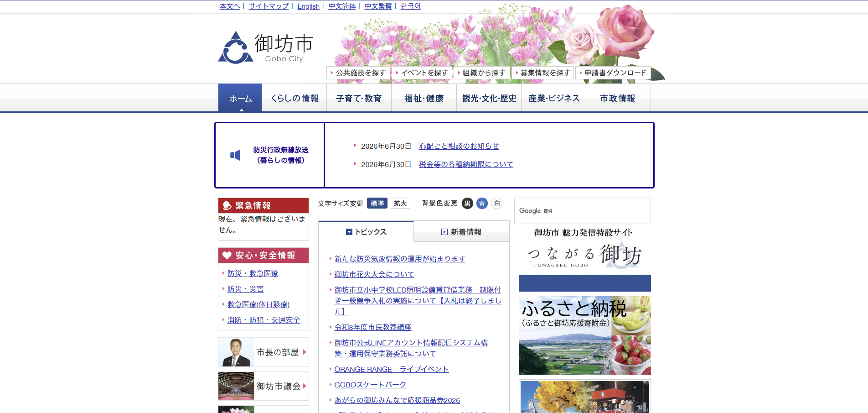Open the つながる御坊 promotional site banner
Screen dimensions: 868x413
(585, 260)
